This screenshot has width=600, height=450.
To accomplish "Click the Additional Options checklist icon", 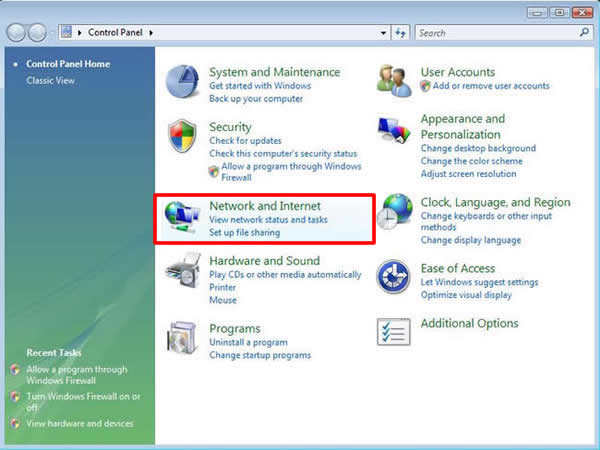I will coord(394,331).
